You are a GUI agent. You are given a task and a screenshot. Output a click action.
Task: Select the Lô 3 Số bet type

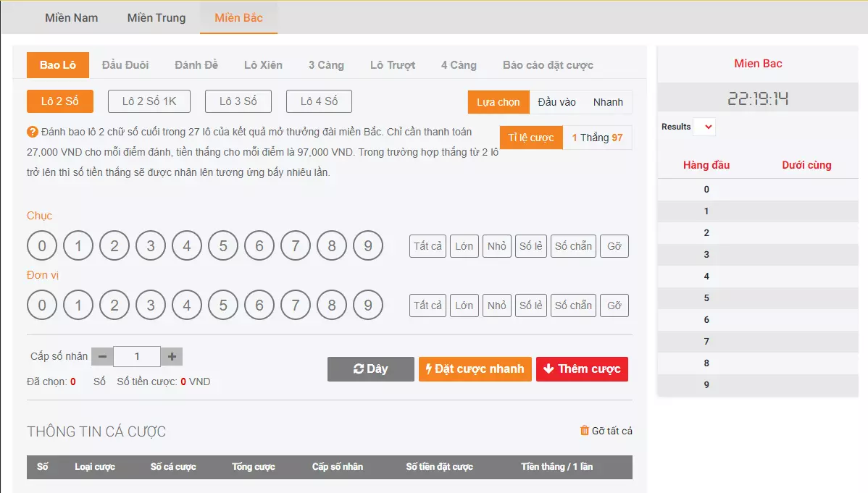pos(238,101)
